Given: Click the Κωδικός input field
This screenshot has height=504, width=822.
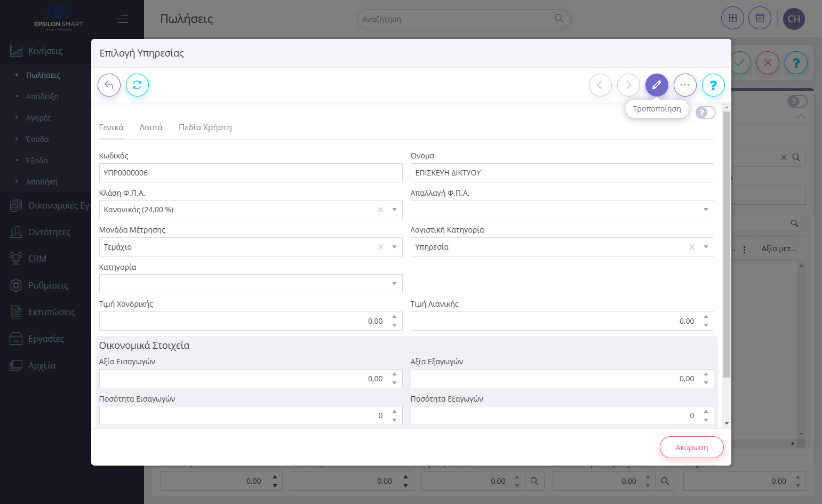Looking at the screenshot, I should [251, 173].
